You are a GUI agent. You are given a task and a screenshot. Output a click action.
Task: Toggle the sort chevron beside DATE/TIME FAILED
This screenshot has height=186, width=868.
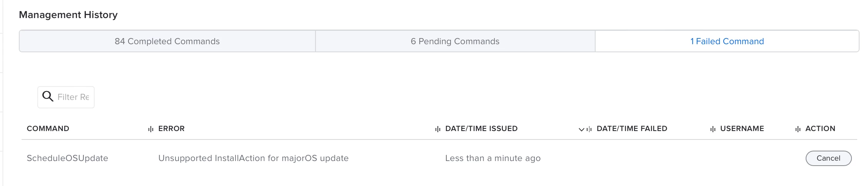coord(581,130)
